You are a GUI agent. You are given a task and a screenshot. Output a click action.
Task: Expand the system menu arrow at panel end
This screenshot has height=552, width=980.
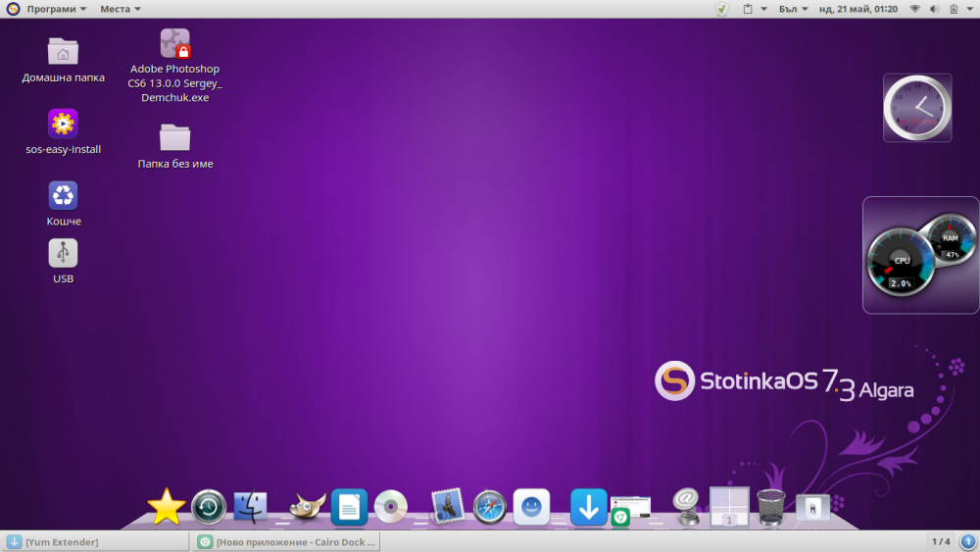pyautogui.click(x=970, y=9)
